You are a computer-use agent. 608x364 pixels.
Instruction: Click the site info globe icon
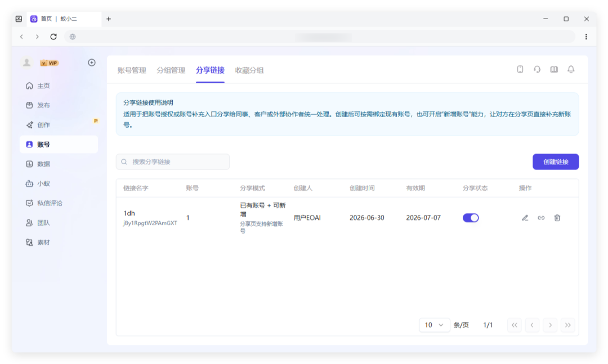click(73, 37)
